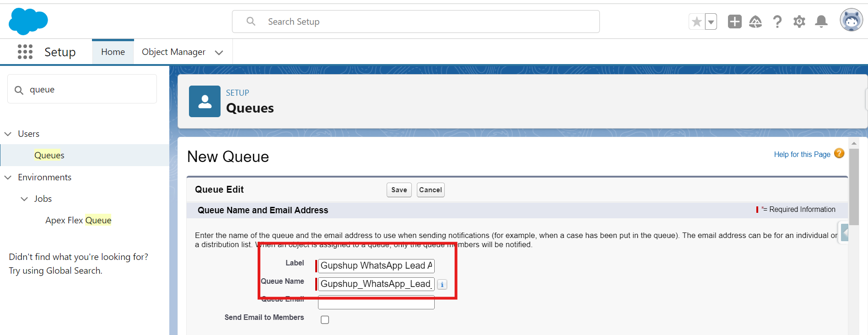The width and height of the screenshot is (868, 335).
Task: Click the Queue Name input field
Action: point(376,284)
